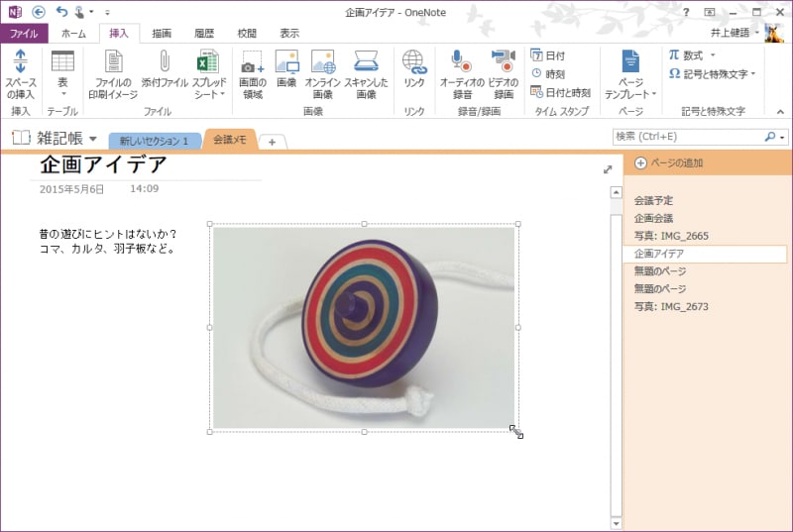Click the page date 2015年5月6日

click(71, 189)
